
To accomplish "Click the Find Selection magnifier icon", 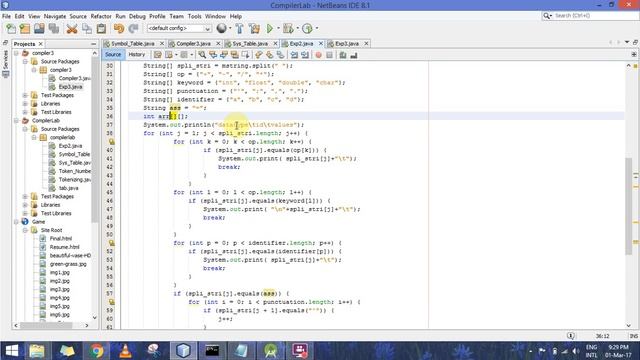I will (202, 55).
